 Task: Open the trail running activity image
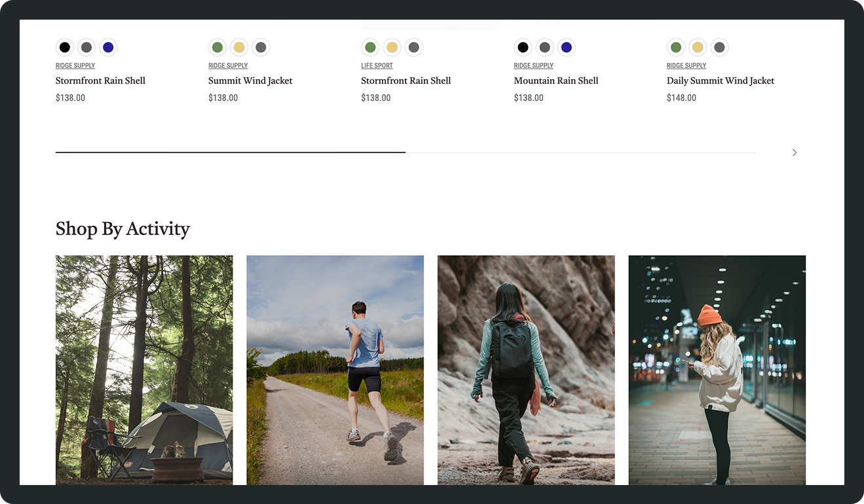point(335,370)
